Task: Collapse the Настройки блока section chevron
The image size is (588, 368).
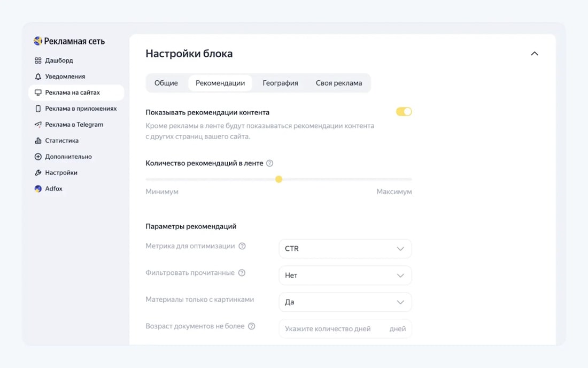Action: [535, 53]
